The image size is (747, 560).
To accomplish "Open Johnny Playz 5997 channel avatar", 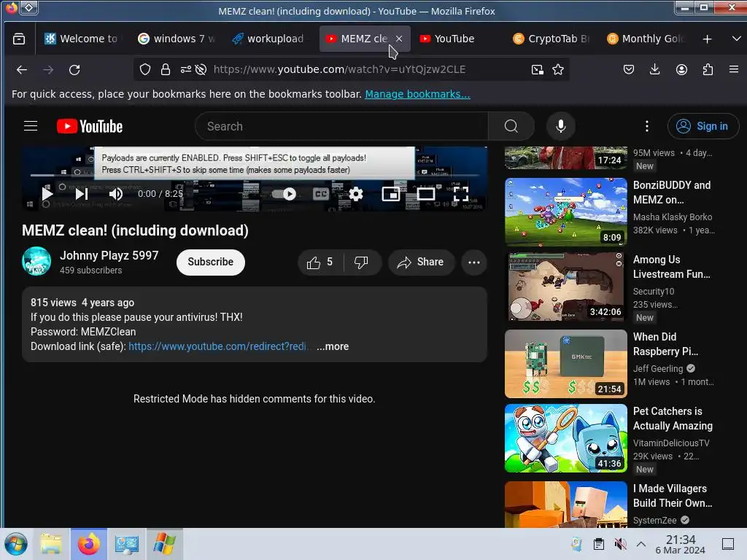I will (x=36, y=261).
